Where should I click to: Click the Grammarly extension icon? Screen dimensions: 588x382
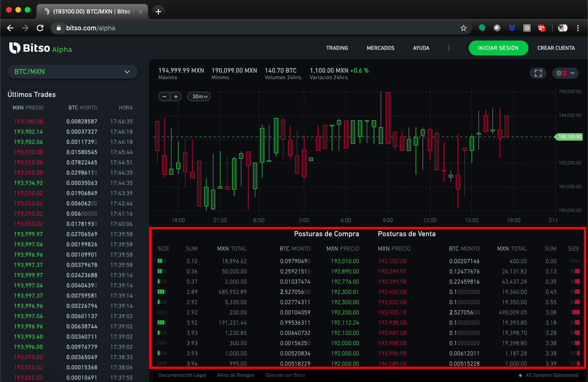click(x=527, y=28)
